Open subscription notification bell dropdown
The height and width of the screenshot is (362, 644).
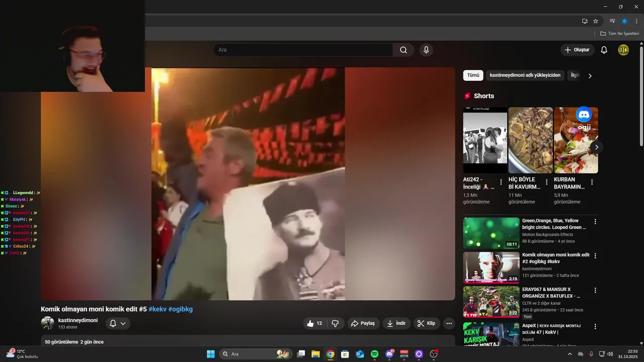pos(118,323)
